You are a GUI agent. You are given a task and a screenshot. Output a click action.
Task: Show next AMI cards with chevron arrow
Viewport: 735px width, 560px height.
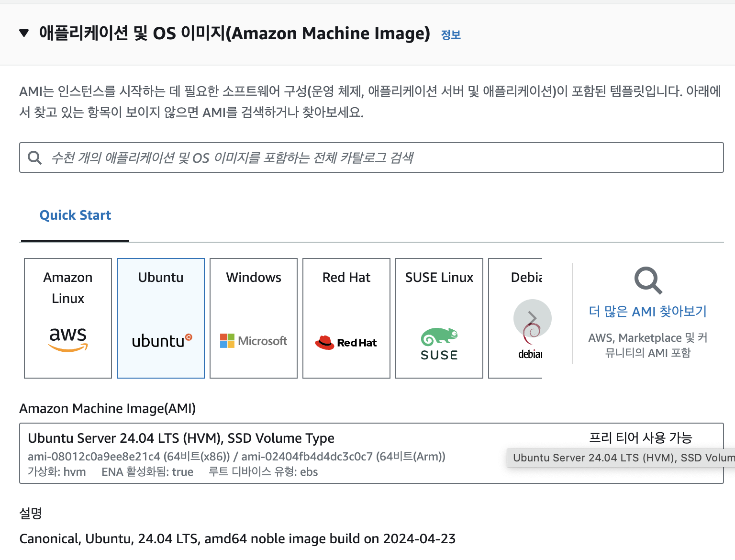533,318
